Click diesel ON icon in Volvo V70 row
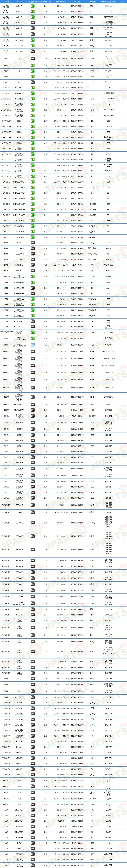This screenshot has height=868, width=127. coord(33,804)
